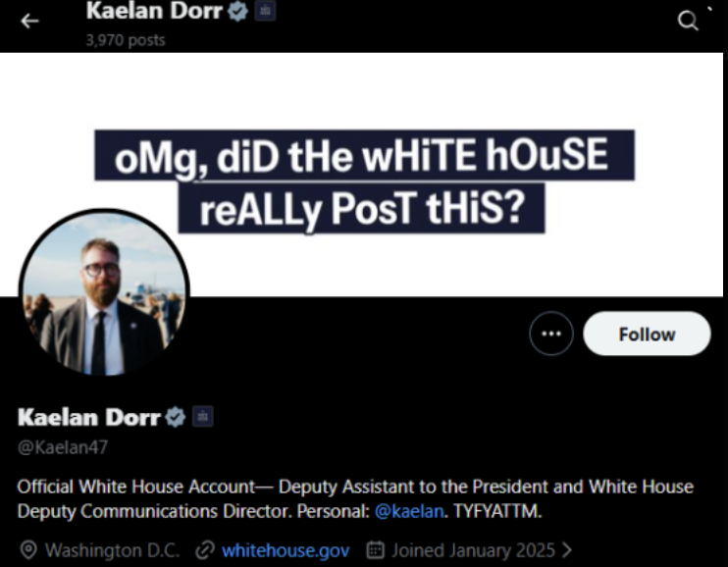728x567 pixels.
Task: Click the Washington D.C. location pin icon
Action: [28, 550]
